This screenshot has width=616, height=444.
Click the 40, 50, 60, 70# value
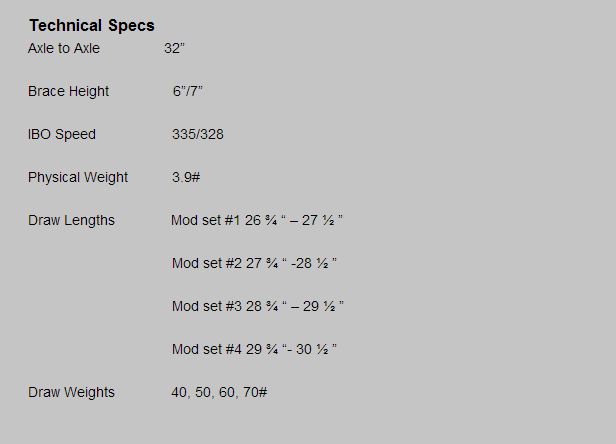[219, 392]
